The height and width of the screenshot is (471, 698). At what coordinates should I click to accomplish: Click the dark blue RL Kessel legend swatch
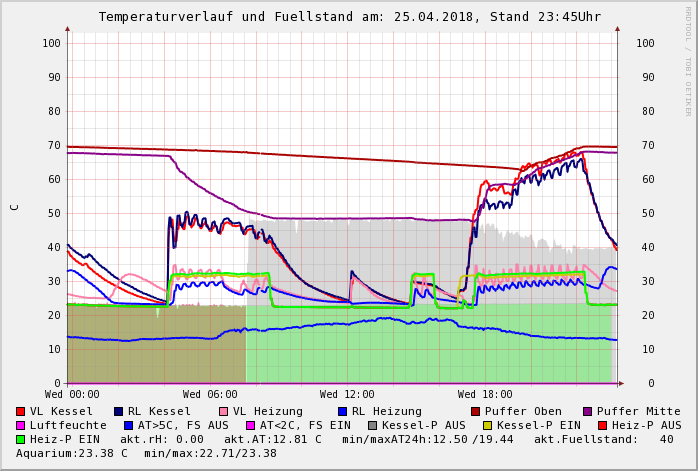[x=119, y=411]
